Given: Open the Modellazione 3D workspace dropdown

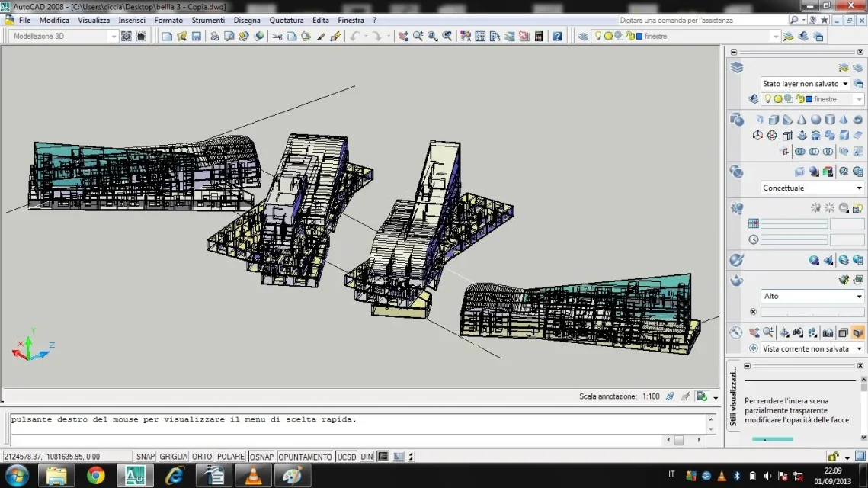Looking at the screenshot, I should pos(65,36).
